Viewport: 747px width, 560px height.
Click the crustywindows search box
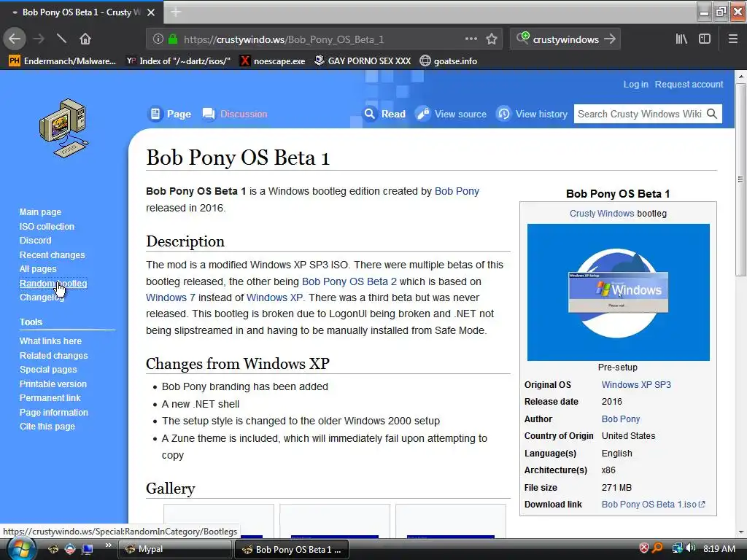565,39
